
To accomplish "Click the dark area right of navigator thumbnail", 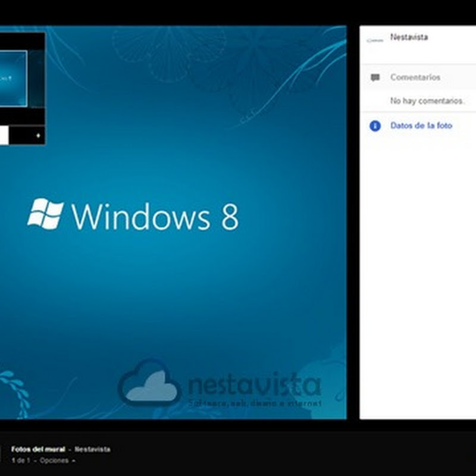I will pyautogui.click(x=36, y=79).
